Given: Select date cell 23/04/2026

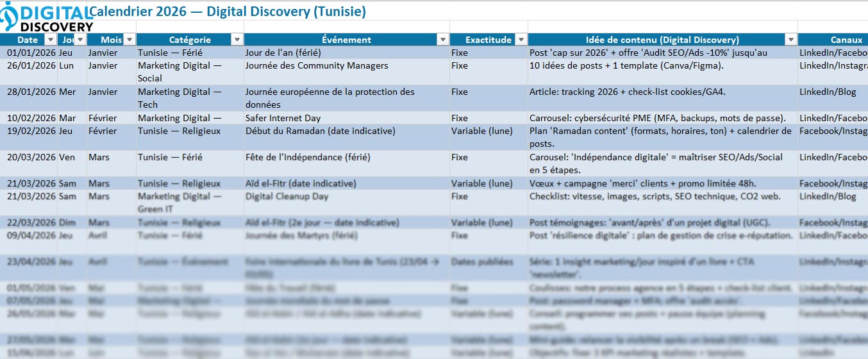Looking at the screenshot, I should coord(29,268).
